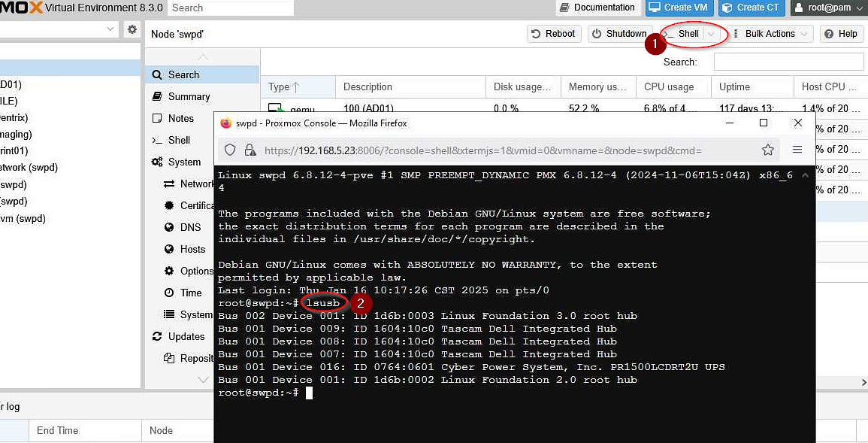Click the tree settings gear icon
The width and height of the screenshot is (868, 443).
tap(132, 29)
